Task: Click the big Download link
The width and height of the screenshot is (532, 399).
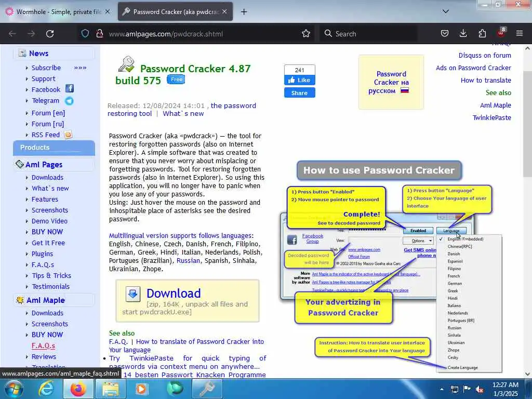Action: click(174, 293)
